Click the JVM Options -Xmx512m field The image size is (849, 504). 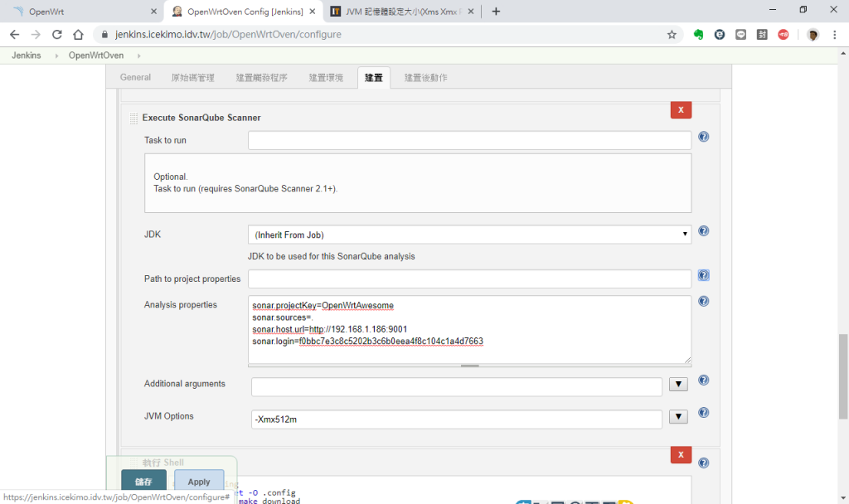[x=457, y=419]
